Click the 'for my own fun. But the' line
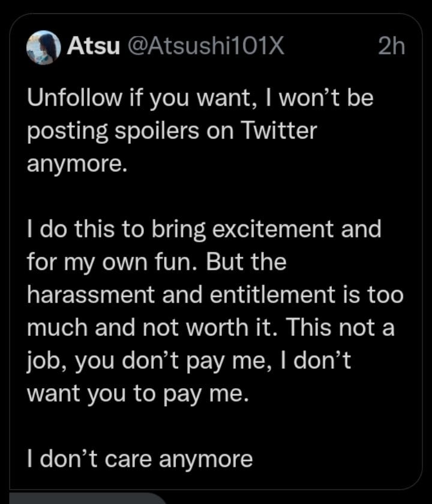The height and width of the screenshot is (504, 432). (157, 262)
